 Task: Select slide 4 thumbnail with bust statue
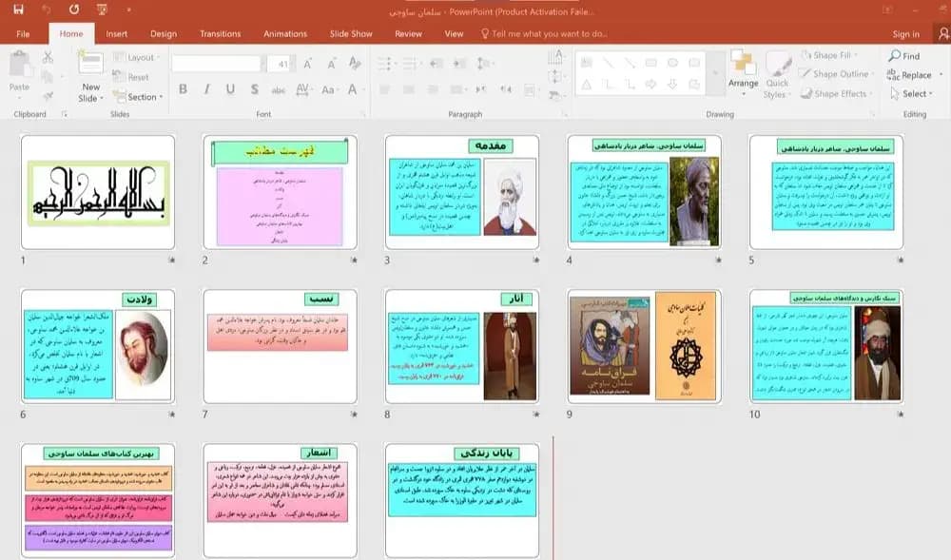pos(644,192)
